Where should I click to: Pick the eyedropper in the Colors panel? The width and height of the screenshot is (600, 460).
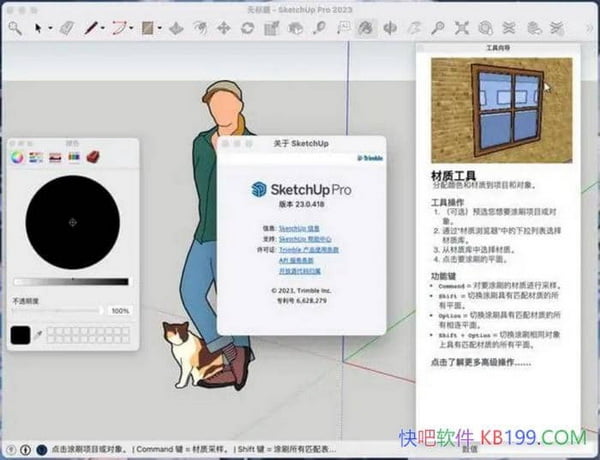(39, 334)
